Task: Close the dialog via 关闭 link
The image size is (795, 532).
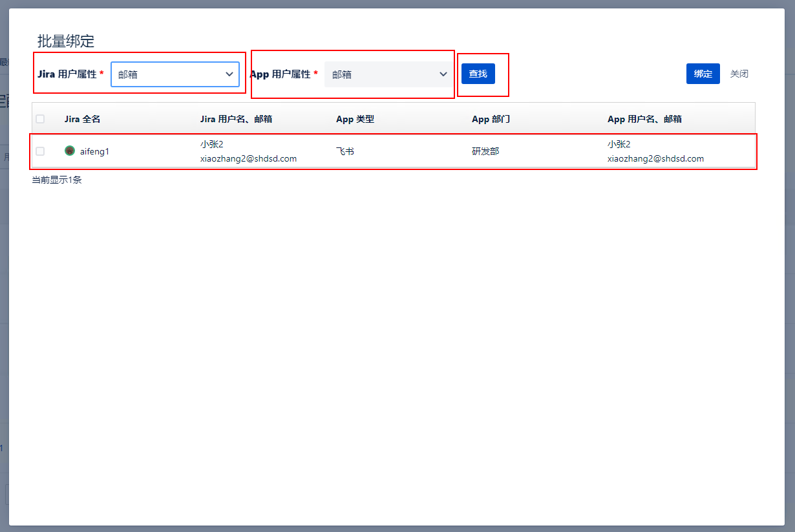Action: [739, 74]
